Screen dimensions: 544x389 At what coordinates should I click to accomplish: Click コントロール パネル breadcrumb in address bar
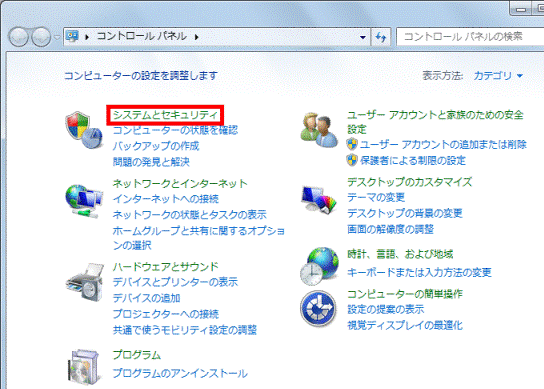[142, 36]
